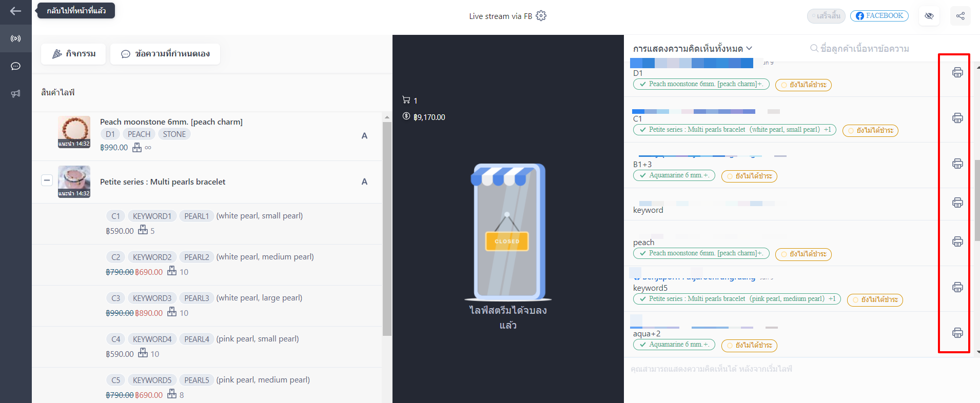Click the A marker on Petite series row
Viewport: 980px width, 403px height.
(364, 182)
